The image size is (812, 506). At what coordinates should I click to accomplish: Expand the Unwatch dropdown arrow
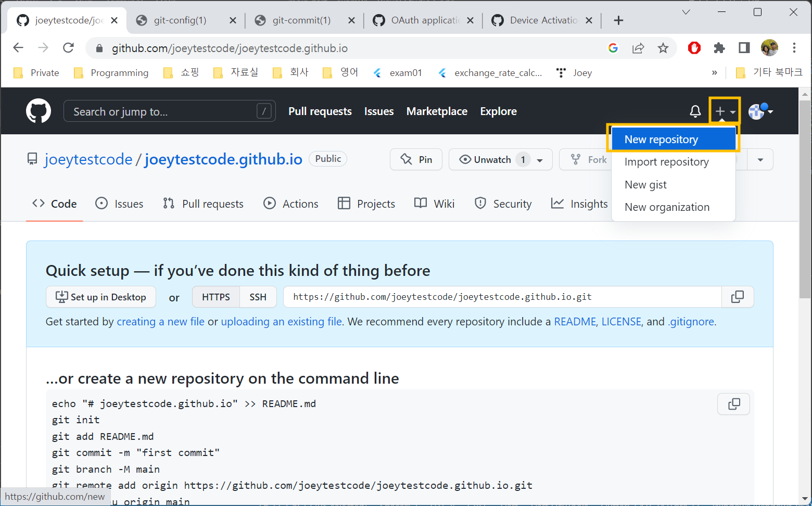[540, 160]
